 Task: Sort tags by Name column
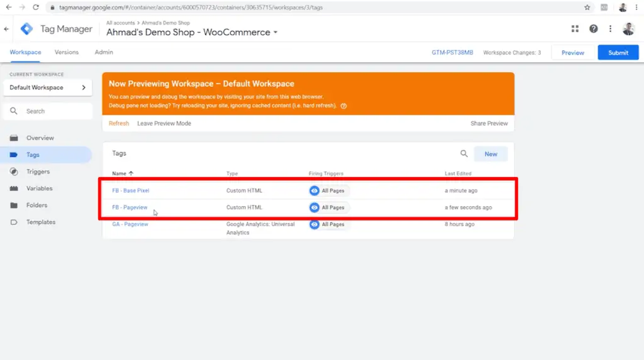[123, 173]
